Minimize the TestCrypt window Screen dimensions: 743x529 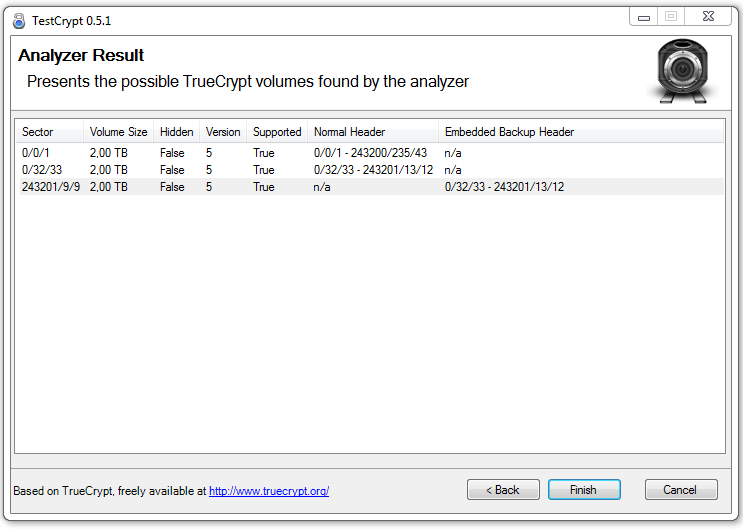[644, 17]
